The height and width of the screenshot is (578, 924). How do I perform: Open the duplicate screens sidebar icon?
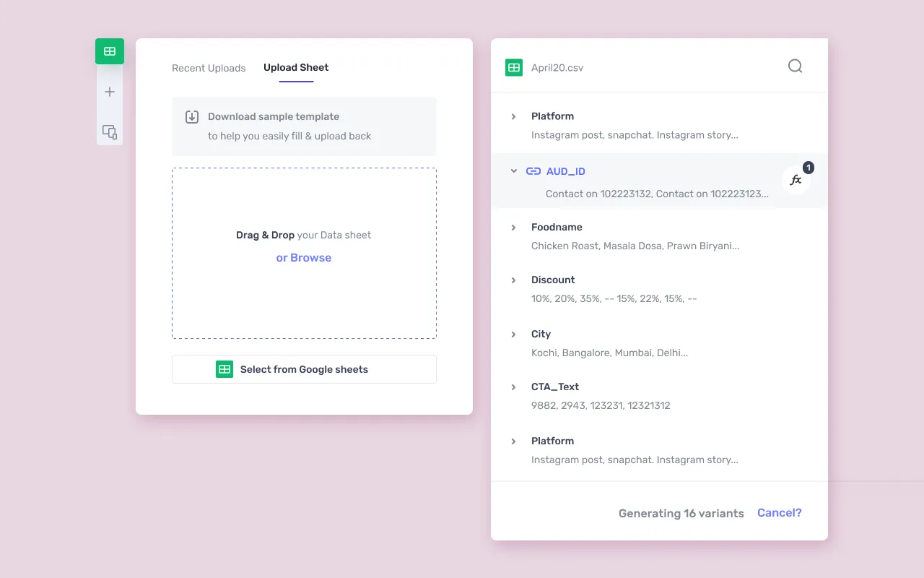tap(110, 131)
